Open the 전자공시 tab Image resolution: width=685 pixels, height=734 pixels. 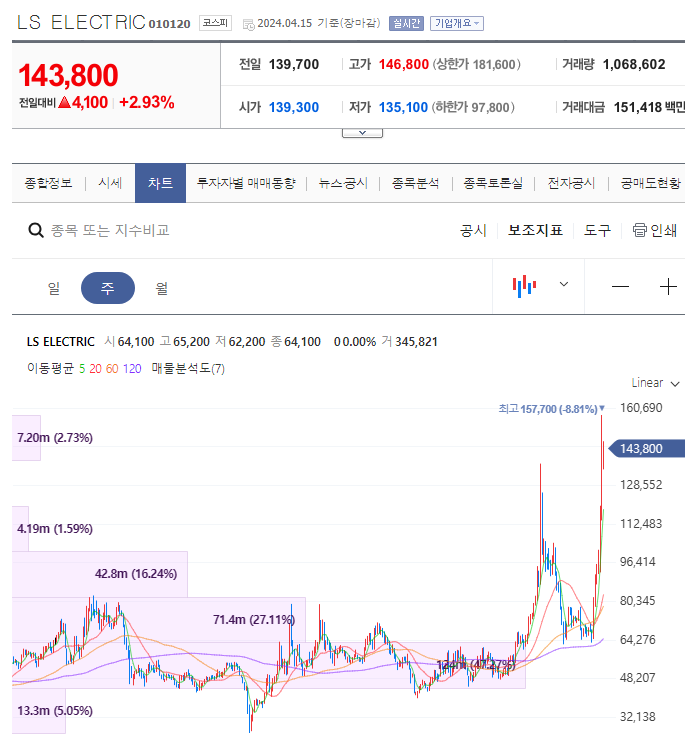[571, 183]
